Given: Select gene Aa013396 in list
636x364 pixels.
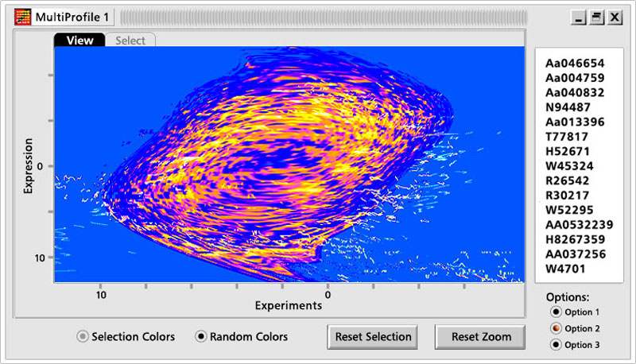Looking at the screenshot, I should click(575, 122).
